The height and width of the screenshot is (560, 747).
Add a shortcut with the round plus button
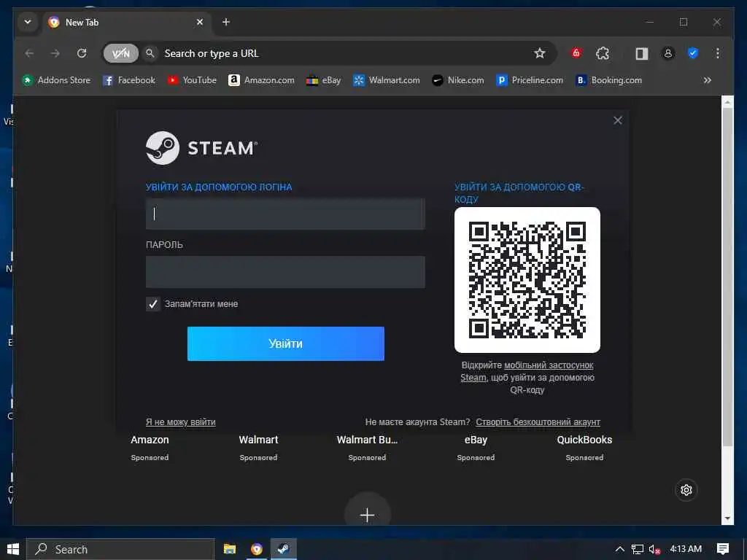368,514
